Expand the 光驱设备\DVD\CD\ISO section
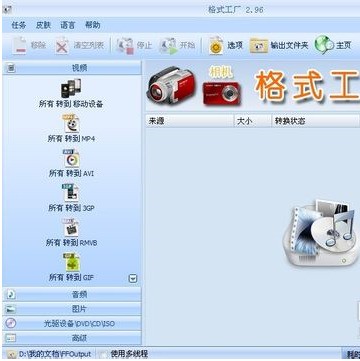The height and width of the screenshot is (361, 360). tap(72, 324)
